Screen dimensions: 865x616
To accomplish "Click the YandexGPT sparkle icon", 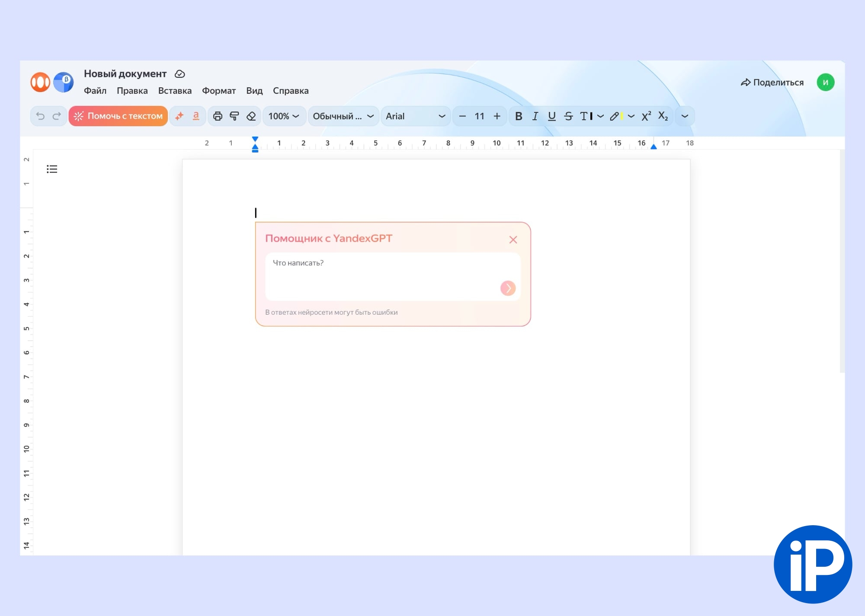I will point(179,116).
